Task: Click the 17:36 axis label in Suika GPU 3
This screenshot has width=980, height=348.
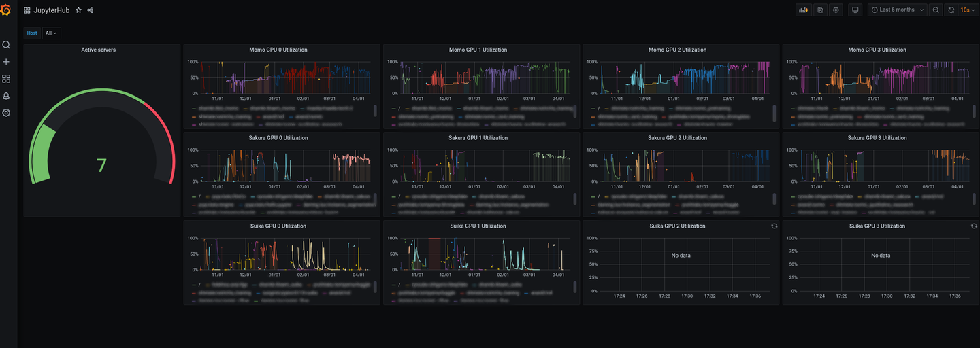Action: (x=954, y=296)
